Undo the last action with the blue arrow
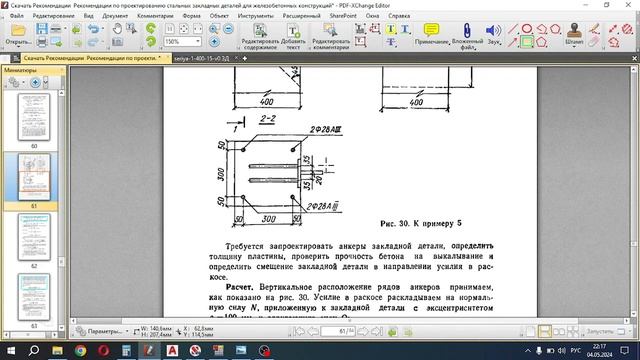 94,29
